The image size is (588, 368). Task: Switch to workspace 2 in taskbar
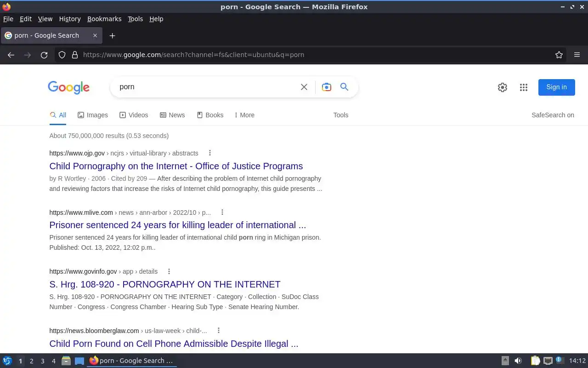pyautogui.click(x=31, y=361)
